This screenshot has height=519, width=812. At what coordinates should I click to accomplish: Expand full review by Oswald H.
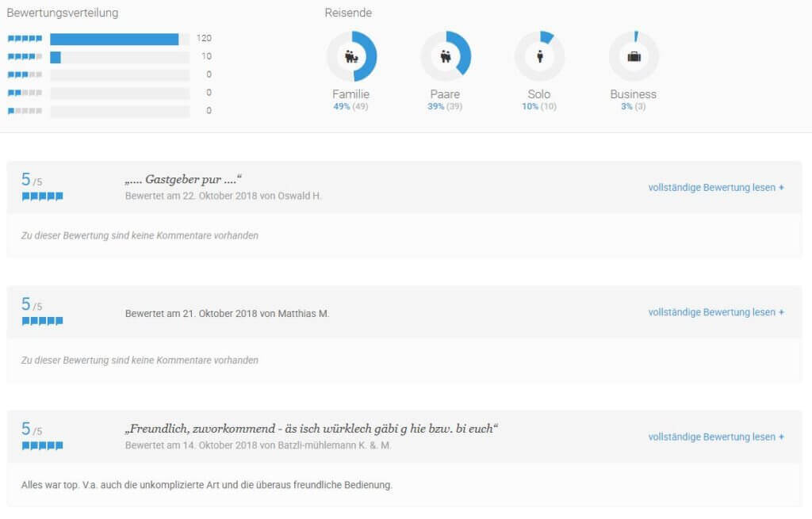click(716, 188)
